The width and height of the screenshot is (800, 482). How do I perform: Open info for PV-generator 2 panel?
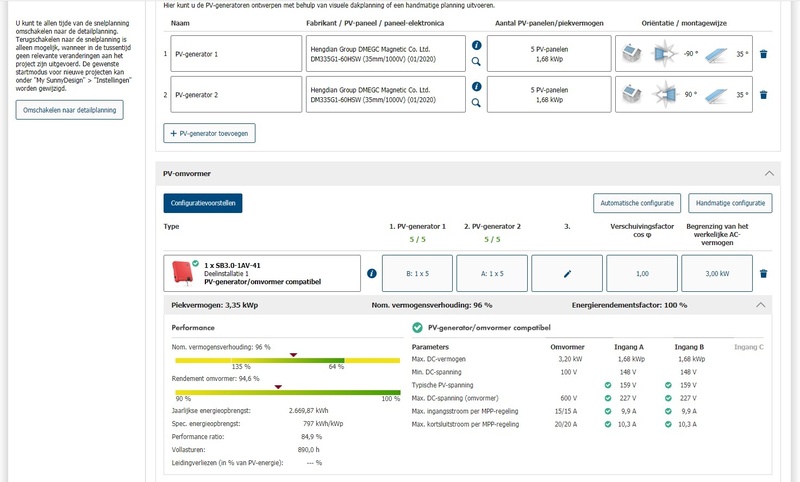(x=476, y=88)
